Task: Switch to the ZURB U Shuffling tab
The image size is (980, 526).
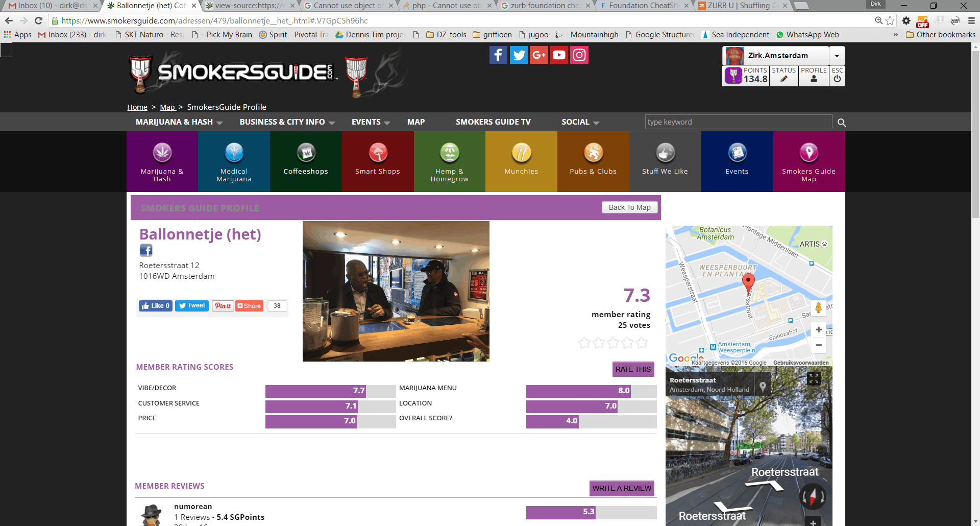Action: click(x=743, y=6)
